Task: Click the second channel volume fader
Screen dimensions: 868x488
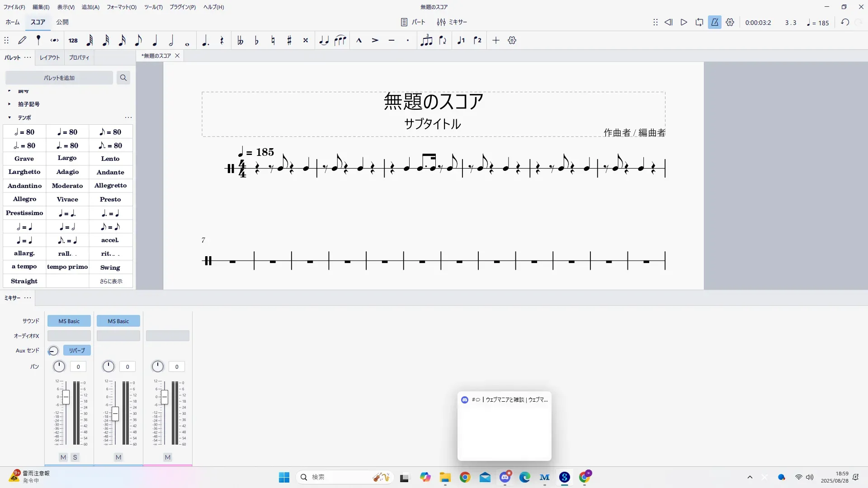Action: tap(115, 413)
